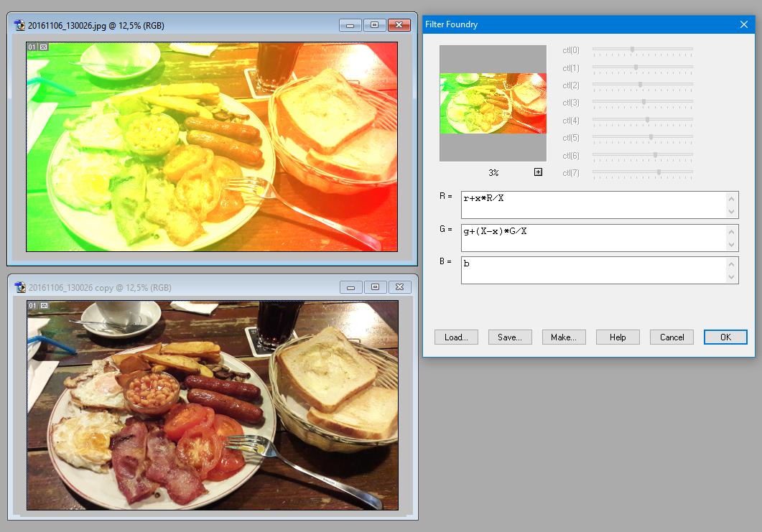Click the 01 slice badge in top image
The image size is (762, 532).
tap(32, 47)
